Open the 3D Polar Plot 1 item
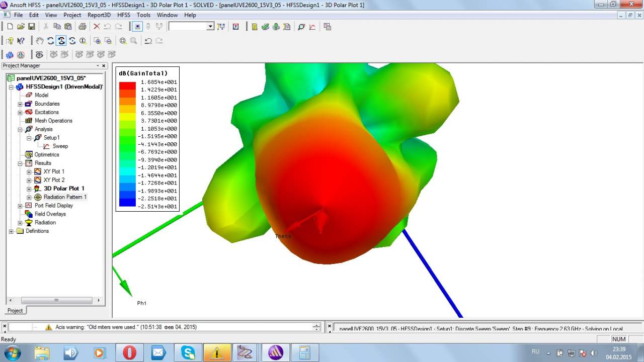Screen dimensions: 644x362 click(64, 189)
